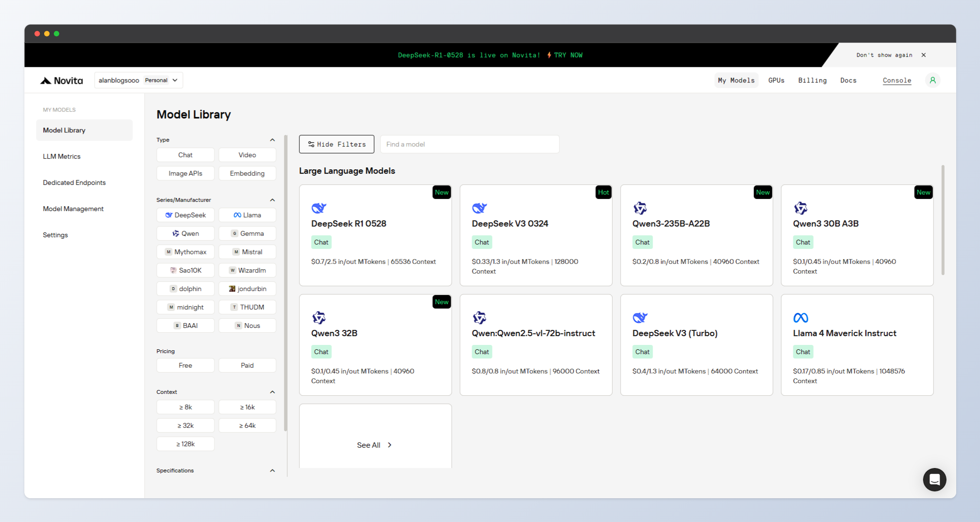This screenshot has width=980, height=522.
Task: Filter by Mythomax series
Action: 185,252
